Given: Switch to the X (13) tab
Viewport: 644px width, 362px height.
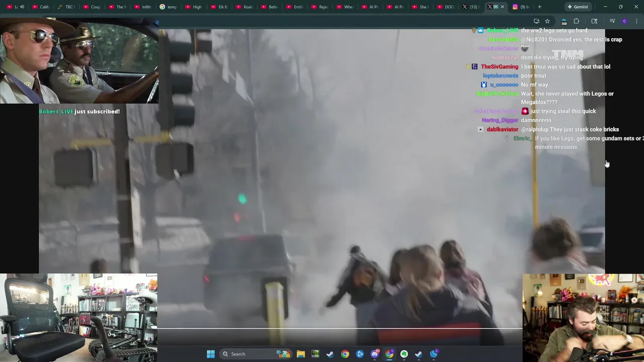Looking at the screenshot, I should (x=470, y=7).
